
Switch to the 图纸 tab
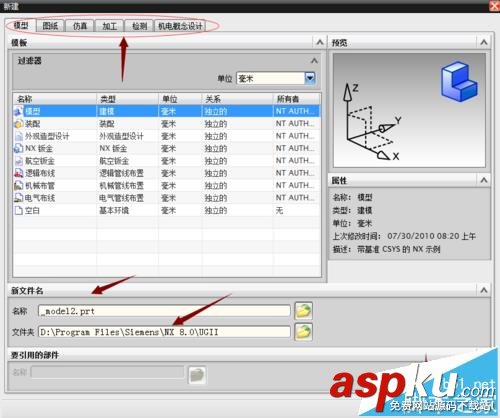pyautogui.click(x=50, y=26)
